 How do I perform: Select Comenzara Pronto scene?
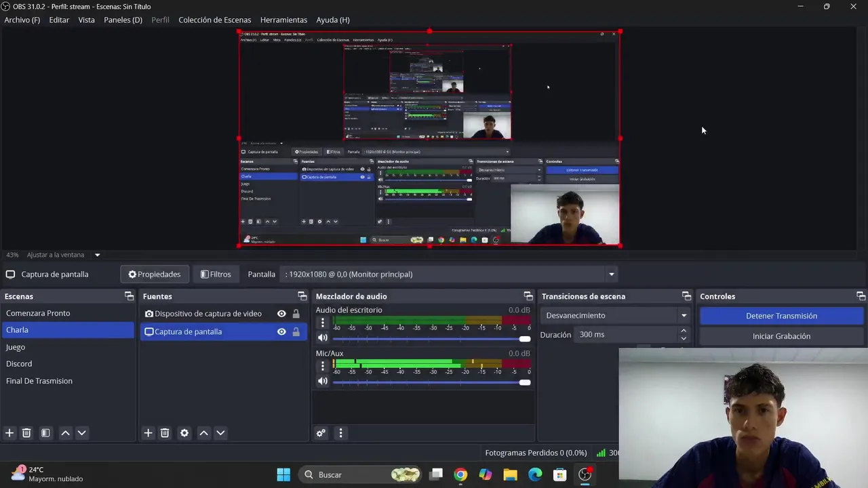click(68, 313)
